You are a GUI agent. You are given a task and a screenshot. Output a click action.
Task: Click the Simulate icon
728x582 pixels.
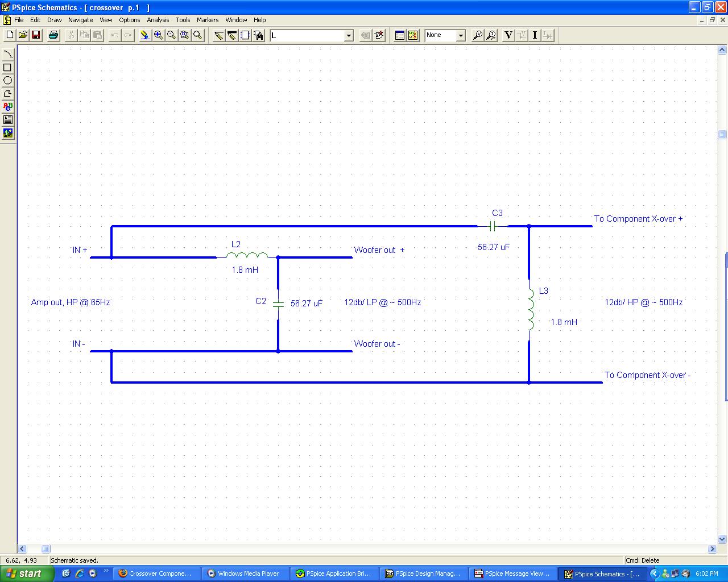coord(413,35)
